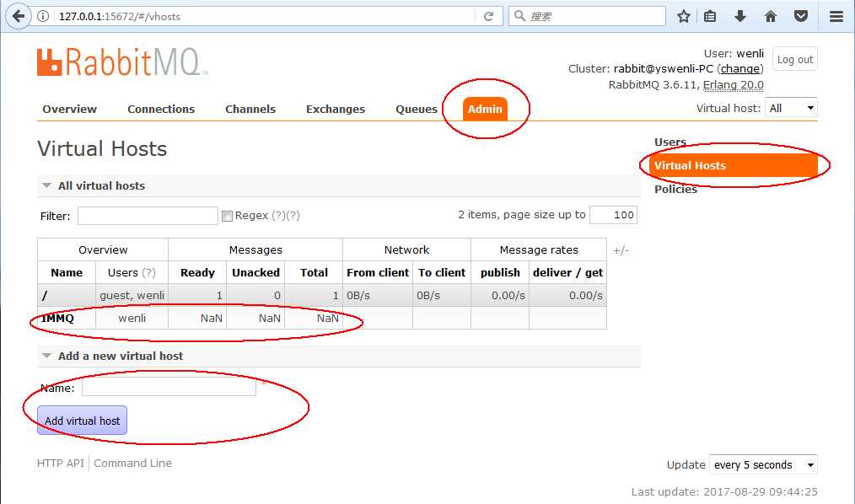Go back with the browser back arrow

18,16
